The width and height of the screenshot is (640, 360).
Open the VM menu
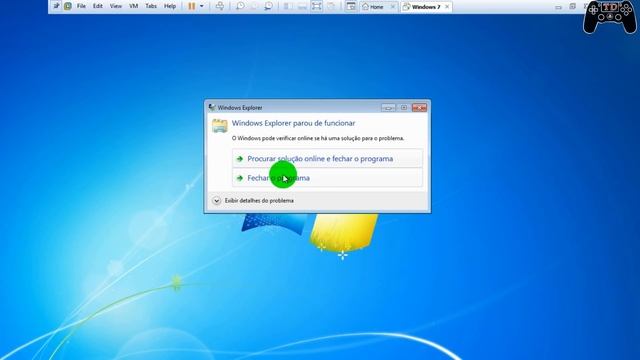coord(133,6)
